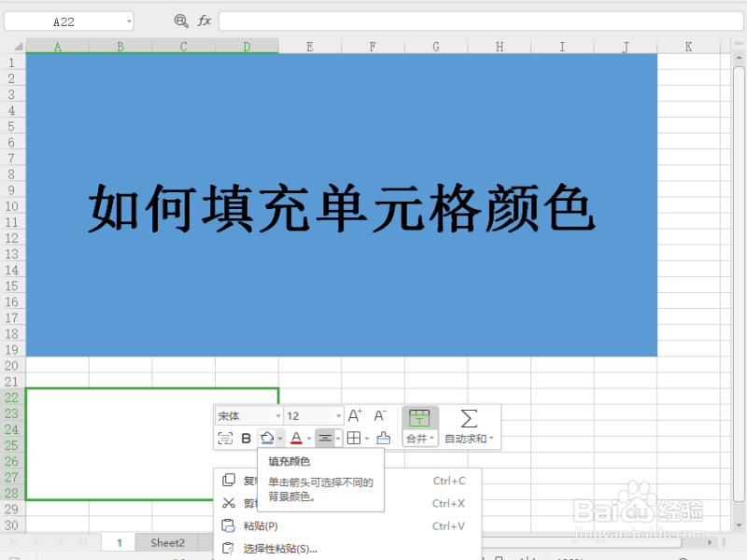Click the scissors cut icon

(x=229, y=503)
